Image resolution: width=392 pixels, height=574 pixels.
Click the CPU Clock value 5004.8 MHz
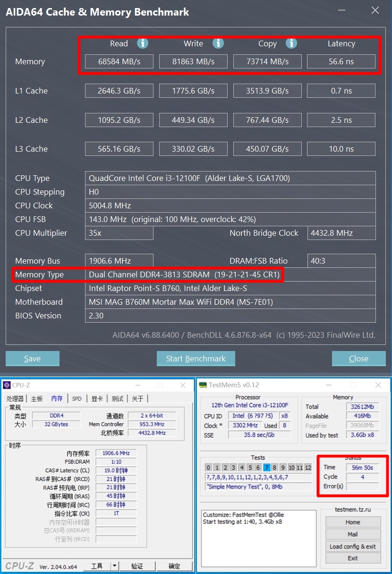point(230,206)
